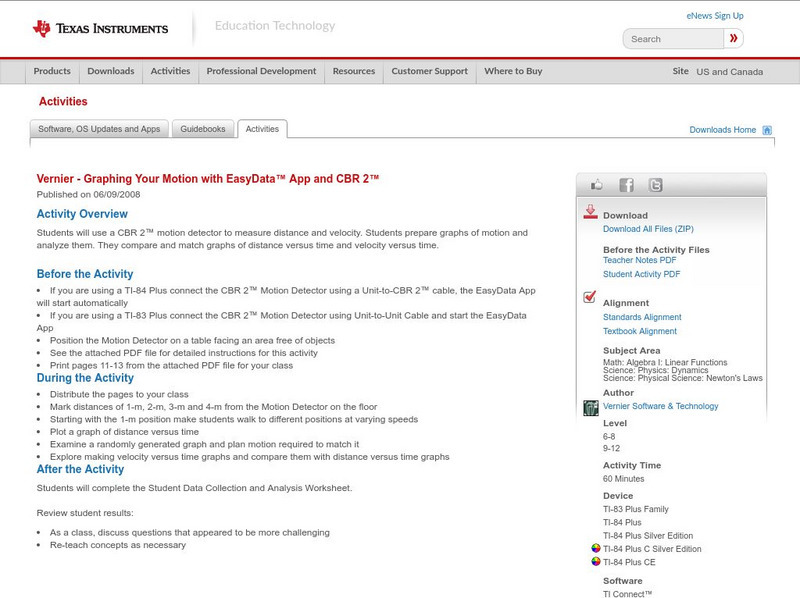
Task: Change site region US and Canada
Action: coord(730,72)
